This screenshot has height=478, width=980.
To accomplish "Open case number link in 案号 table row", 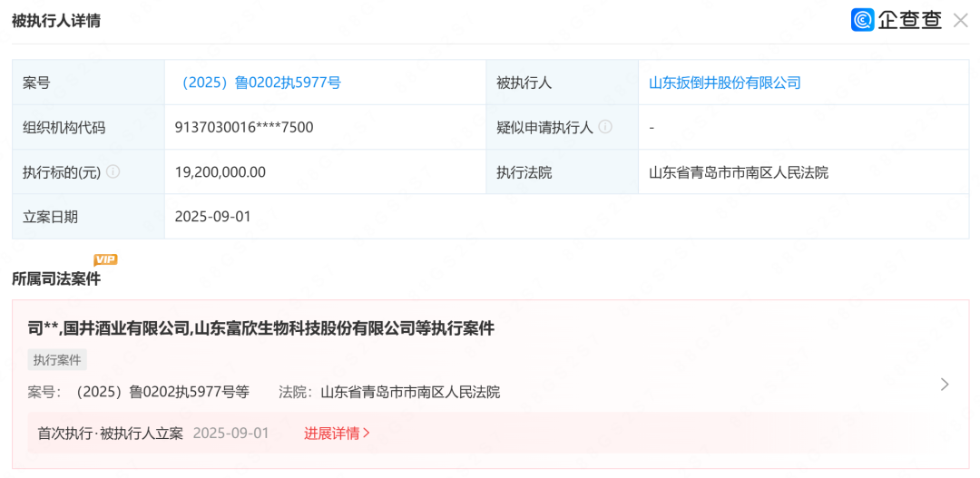I will pos(258,83).
